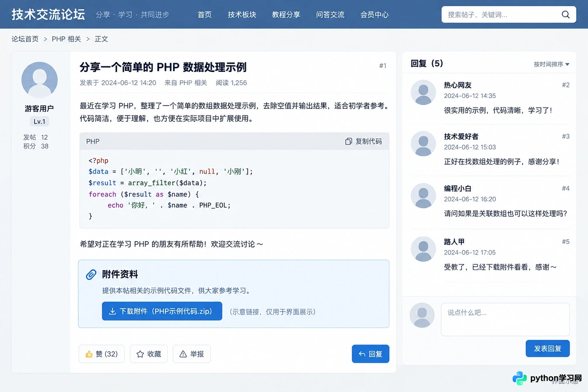Click the array_filter code line

pos(147,183)
